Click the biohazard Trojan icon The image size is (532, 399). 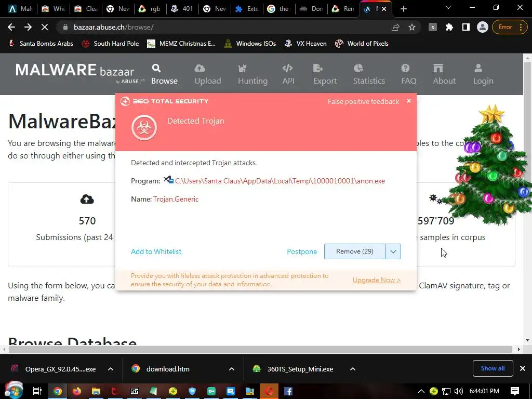click(144, 128)
